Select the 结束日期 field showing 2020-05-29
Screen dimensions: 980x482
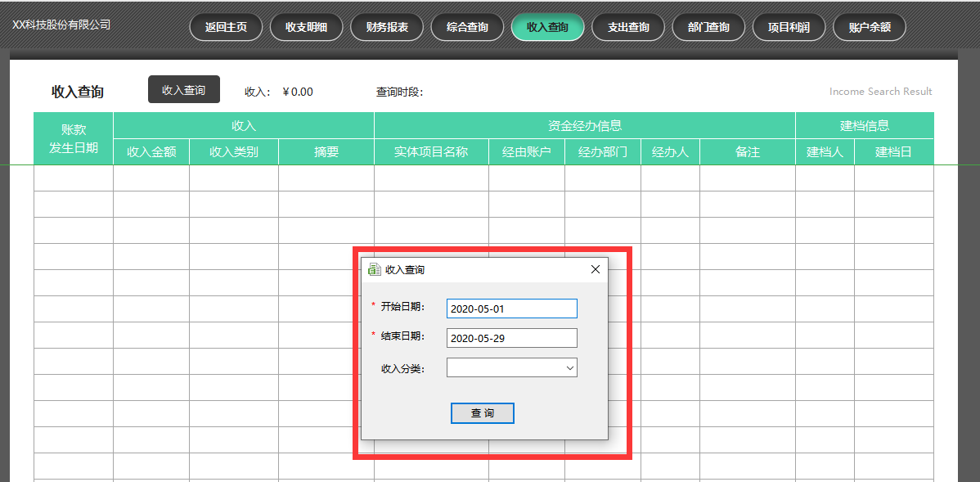[511, 337]
